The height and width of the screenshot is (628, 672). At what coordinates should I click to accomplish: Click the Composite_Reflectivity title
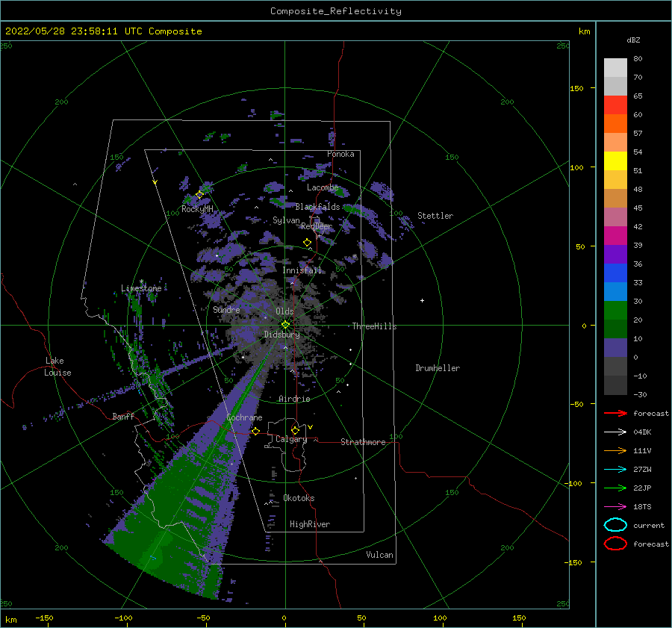click(336, 11)
